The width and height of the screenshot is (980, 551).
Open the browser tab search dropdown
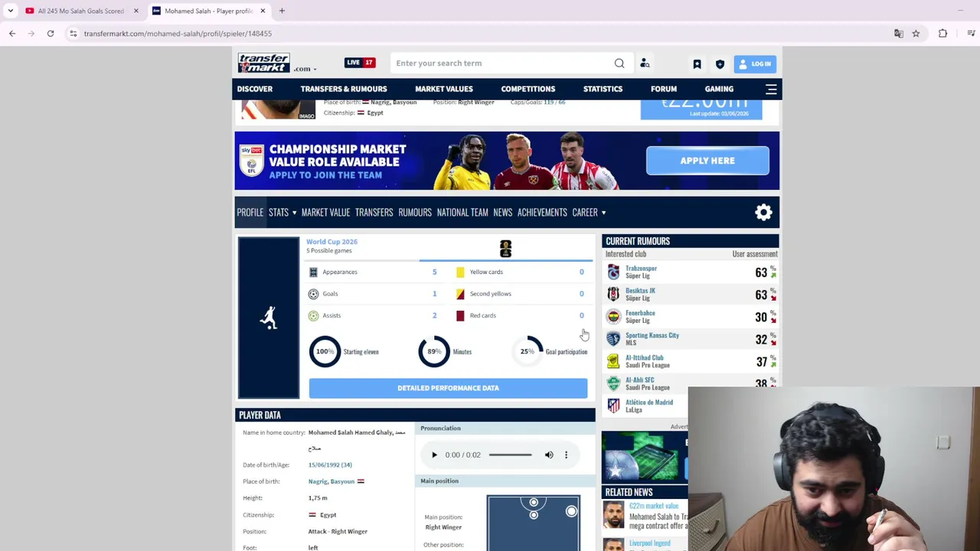pos(11,11)
